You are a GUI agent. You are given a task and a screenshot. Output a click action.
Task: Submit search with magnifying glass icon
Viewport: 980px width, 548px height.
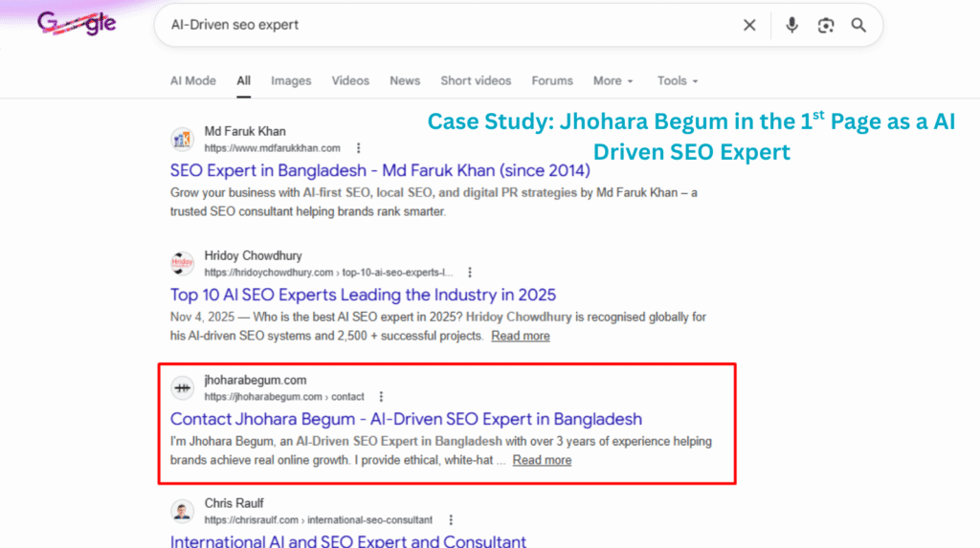click(858, 25)
